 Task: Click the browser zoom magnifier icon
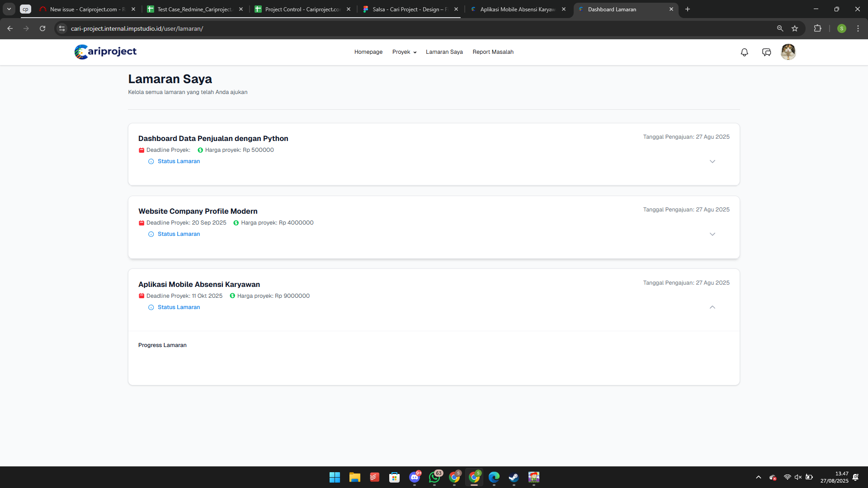pos(780,28)
